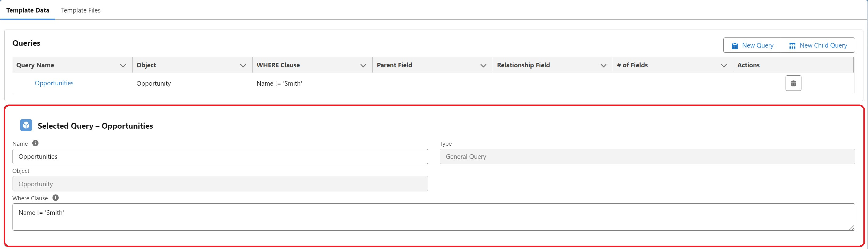
Task: Focus the Name input field
Action: point(220,157)
